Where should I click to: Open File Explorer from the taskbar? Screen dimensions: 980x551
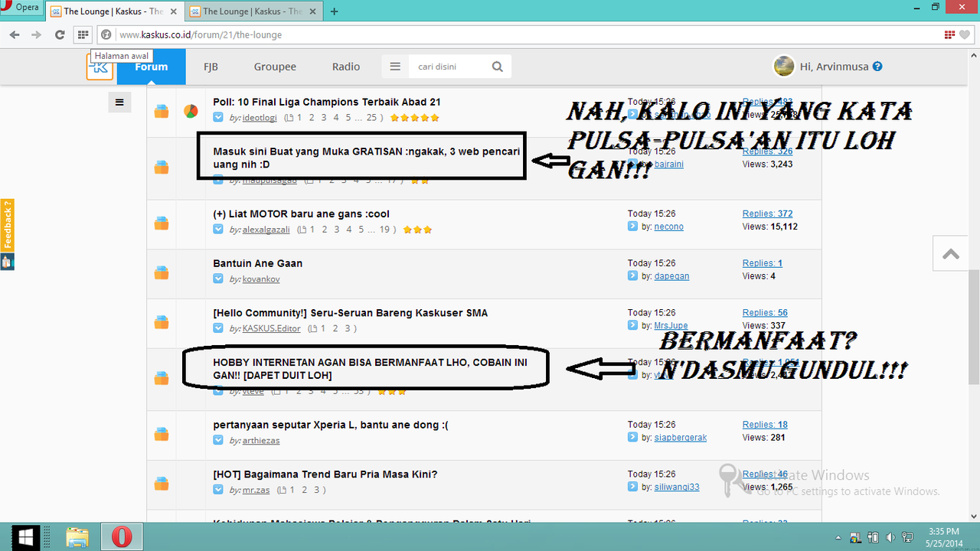pyautogui.click(x=77, y=537)
